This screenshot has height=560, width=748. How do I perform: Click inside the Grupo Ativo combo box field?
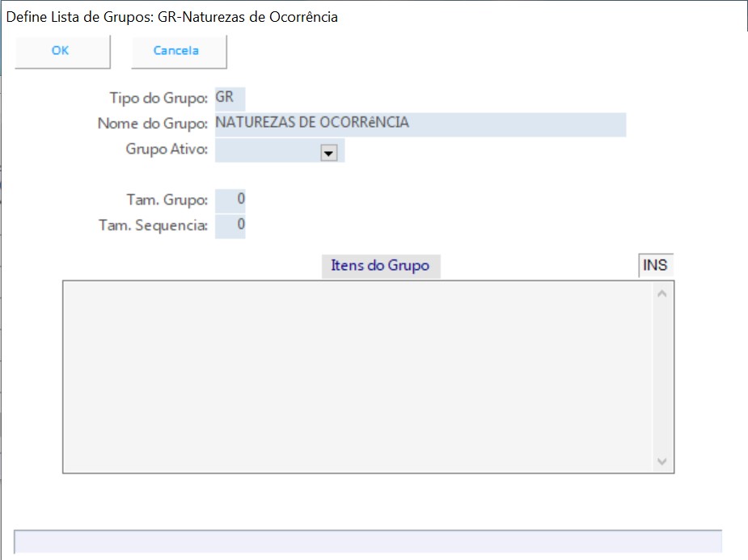(267, 151)
